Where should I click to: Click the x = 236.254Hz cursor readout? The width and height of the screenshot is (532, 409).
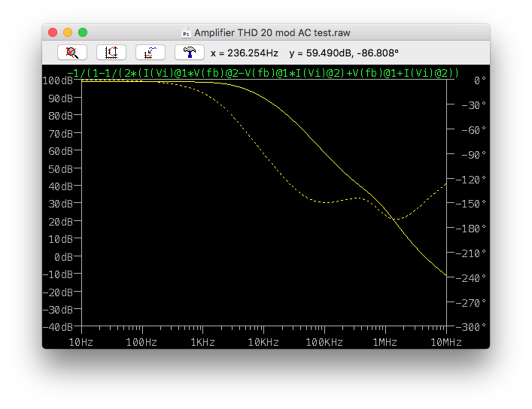245,53
